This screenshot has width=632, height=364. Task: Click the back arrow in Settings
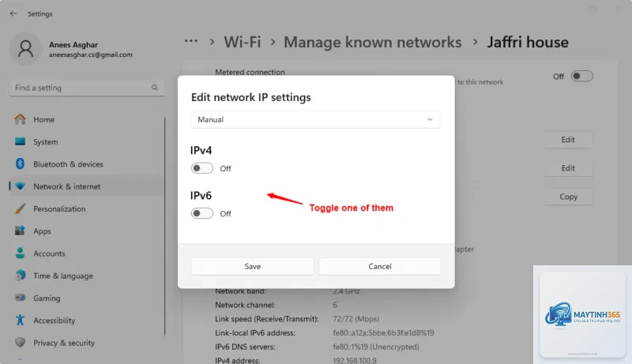pos(13,13)
